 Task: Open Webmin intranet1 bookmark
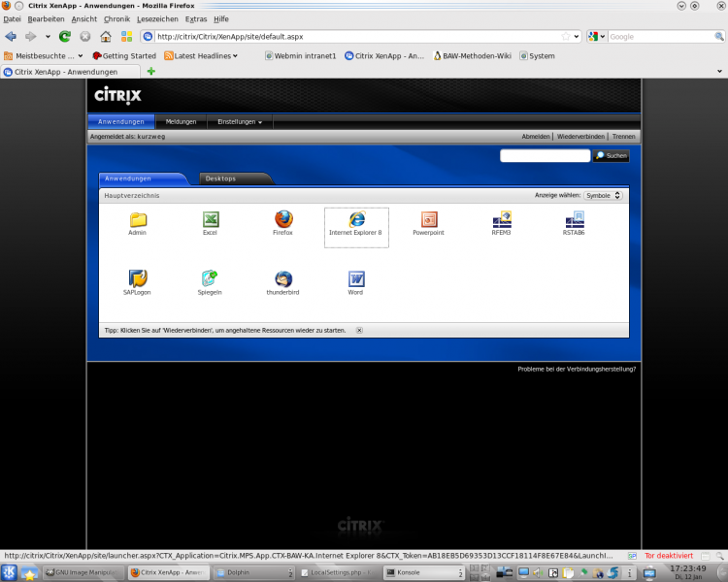[300, 55]
